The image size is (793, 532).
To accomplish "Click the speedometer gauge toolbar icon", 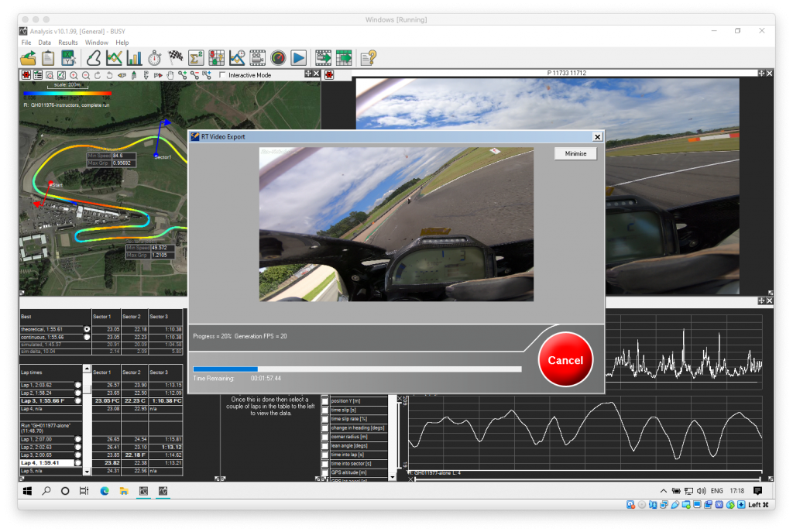I will point(278,58).
